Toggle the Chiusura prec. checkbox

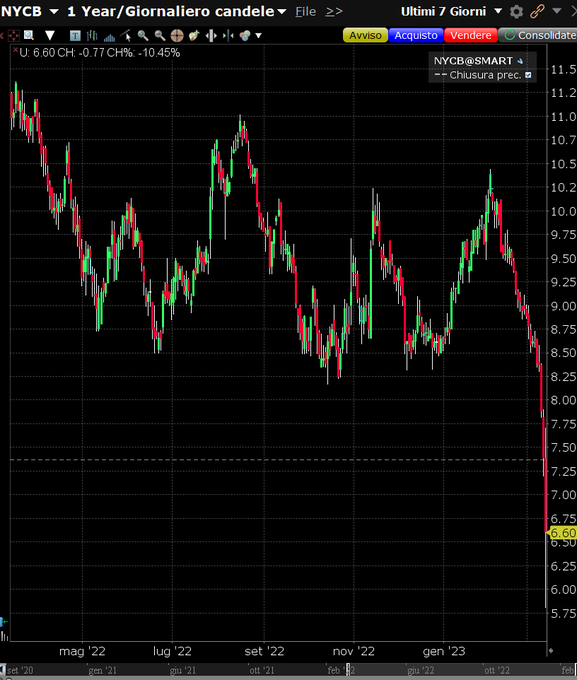tap(528, 75)
